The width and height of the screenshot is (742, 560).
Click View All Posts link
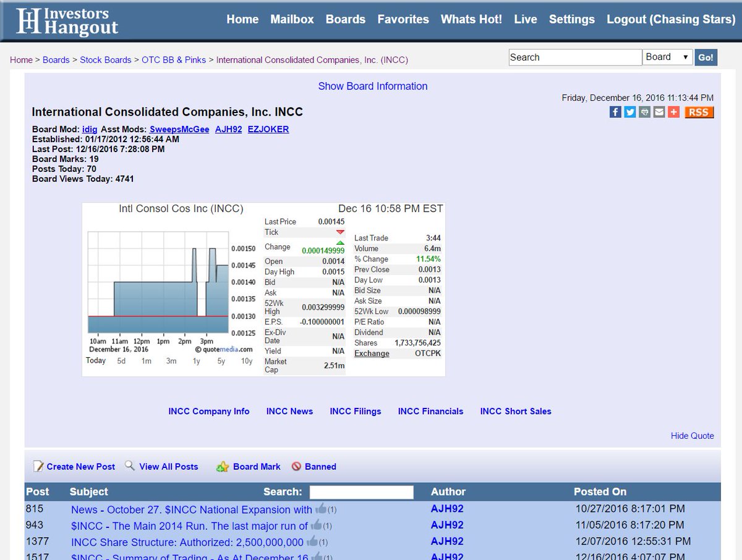(169, 467)
